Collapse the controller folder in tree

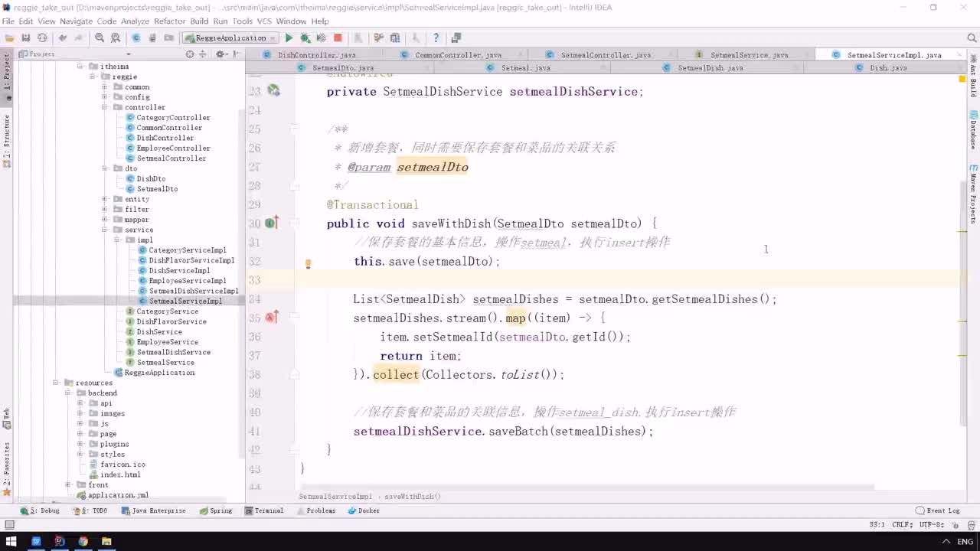pos(104,107)
